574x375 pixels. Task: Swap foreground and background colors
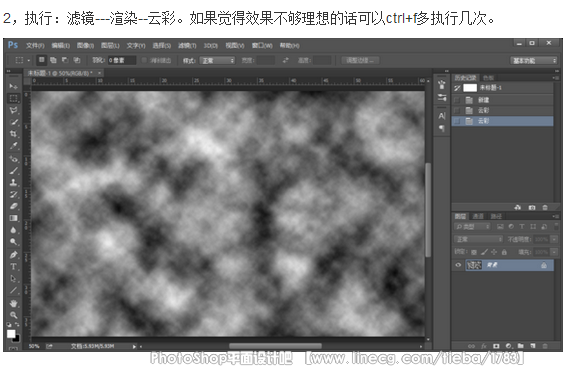(18, 324)
